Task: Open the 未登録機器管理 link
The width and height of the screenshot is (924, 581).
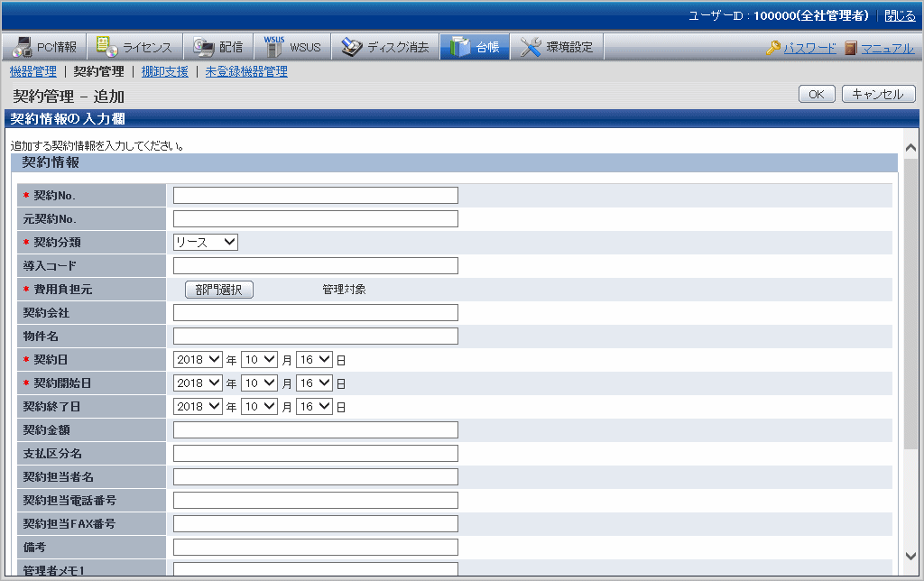Action: tap(245, 71)
